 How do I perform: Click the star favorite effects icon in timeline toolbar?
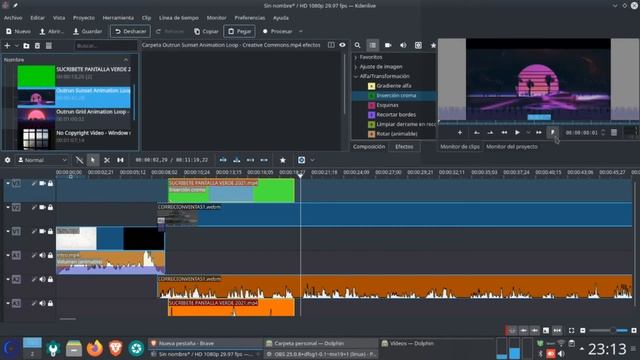(x=282, y=160)
